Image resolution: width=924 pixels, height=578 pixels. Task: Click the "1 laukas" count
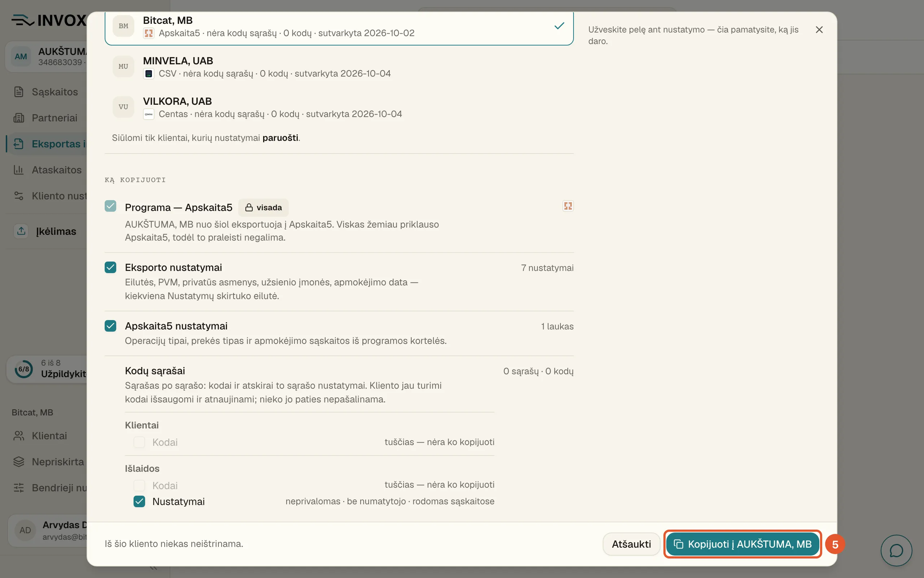[557, 327]
